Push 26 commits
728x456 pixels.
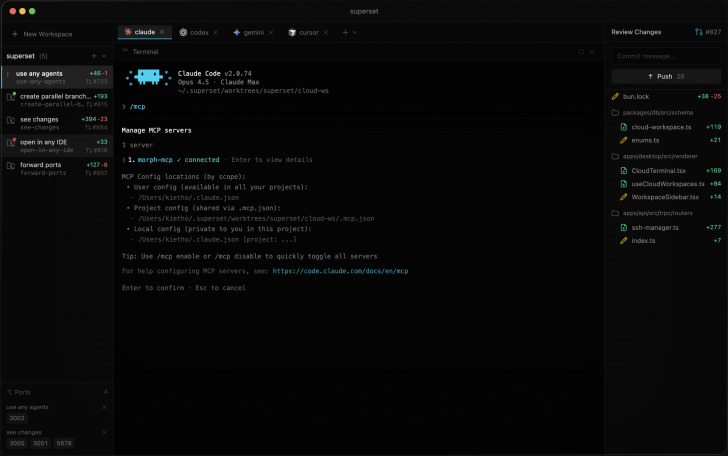click(x=666, y=76)
